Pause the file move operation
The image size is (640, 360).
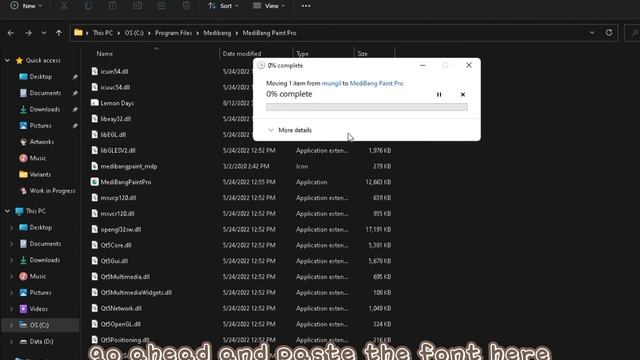click(x=439, y=94)
